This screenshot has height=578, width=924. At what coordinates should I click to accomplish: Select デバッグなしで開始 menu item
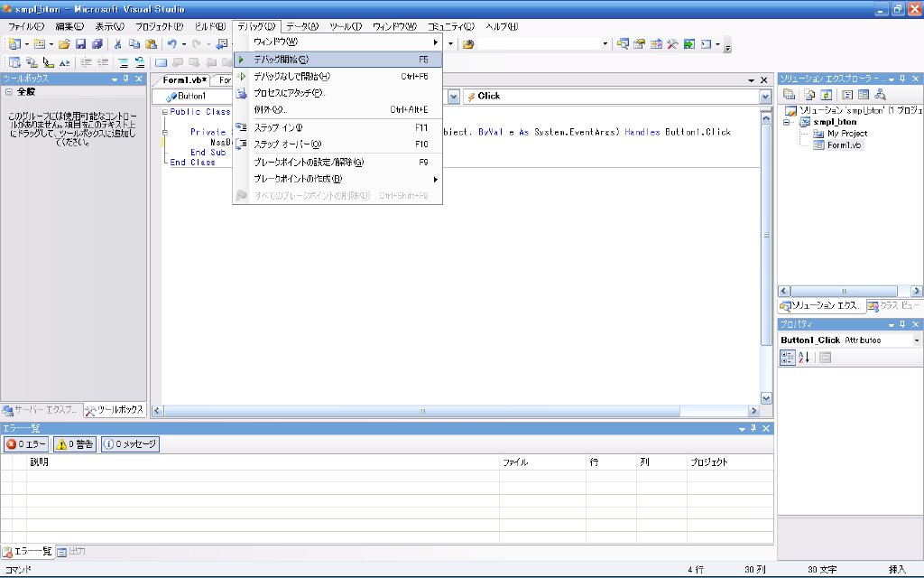(337, 76)
